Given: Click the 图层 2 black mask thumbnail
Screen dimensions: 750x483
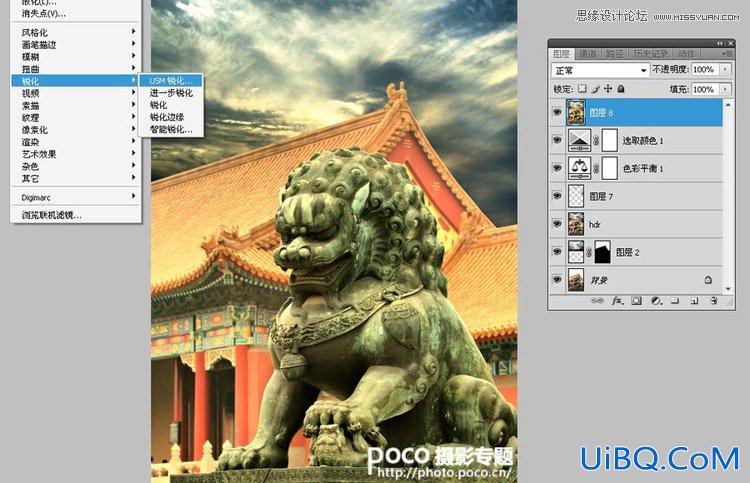Looking at the screenshot, I should pos(602,252).
